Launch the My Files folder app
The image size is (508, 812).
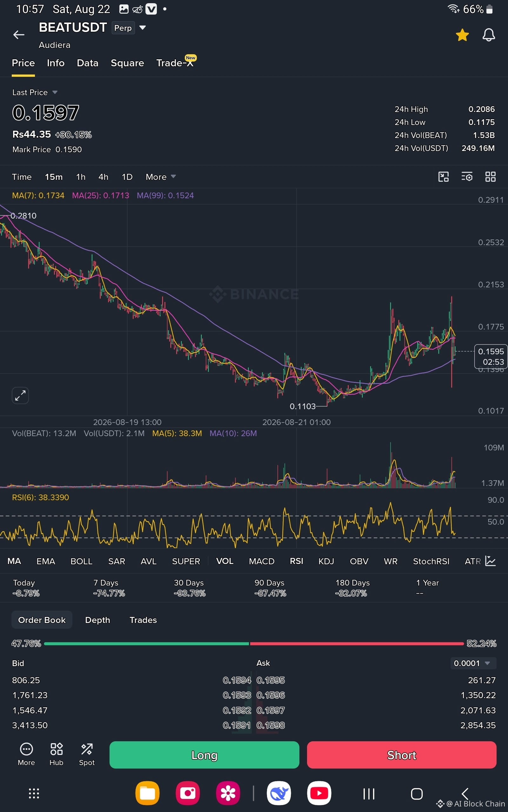pyautogui.click(x=148, y=793)
